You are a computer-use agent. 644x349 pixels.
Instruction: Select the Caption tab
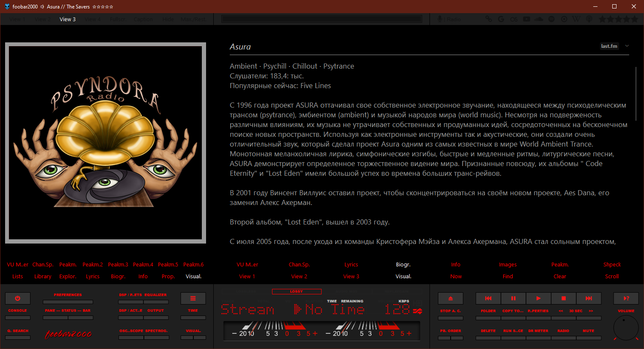143,19
